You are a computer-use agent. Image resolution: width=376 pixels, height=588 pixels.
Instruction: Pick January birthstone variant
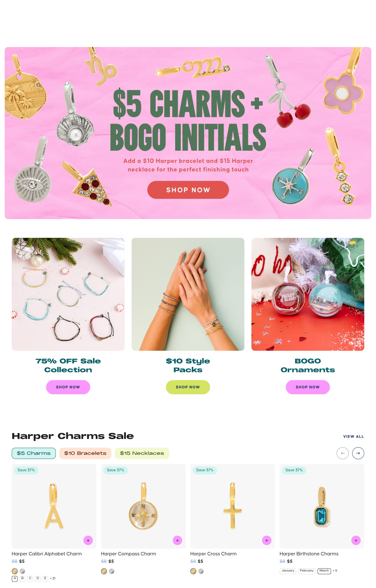(x=288, y=571)
